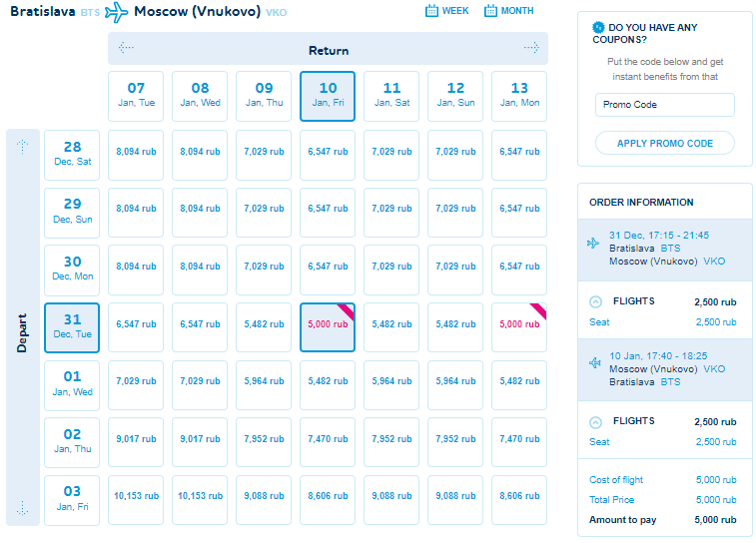Choose 7,029 rub fare for 30 Dec–11 Jan
756x543 pixels.
pyautogui.click(x=391, y=271)
